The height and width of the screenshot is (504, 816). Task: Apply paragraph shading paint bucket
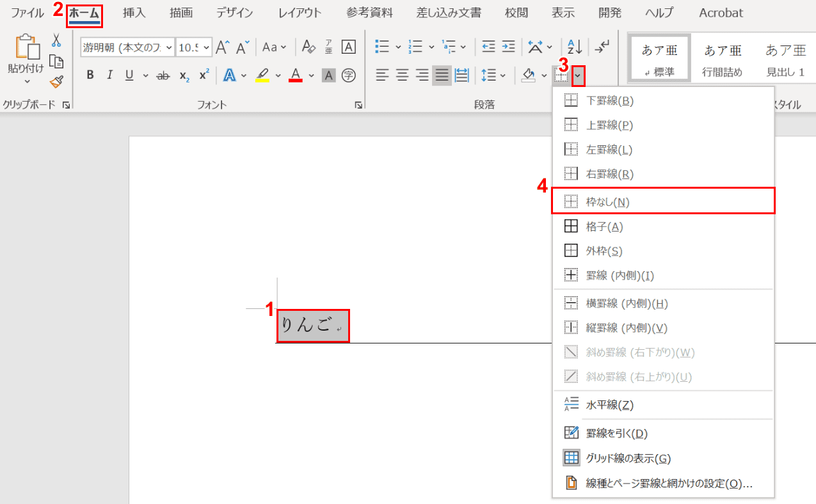[528, 75]
